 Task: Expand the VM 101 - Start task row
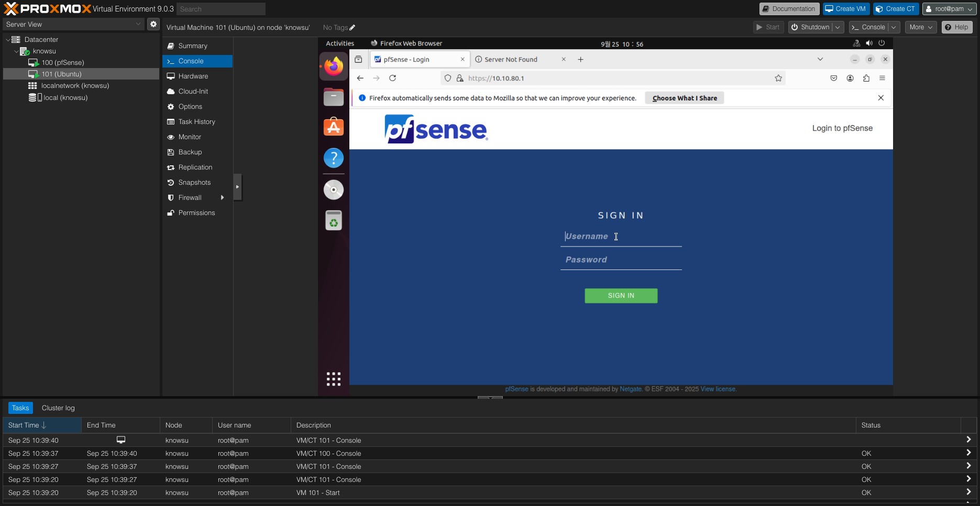968,492
